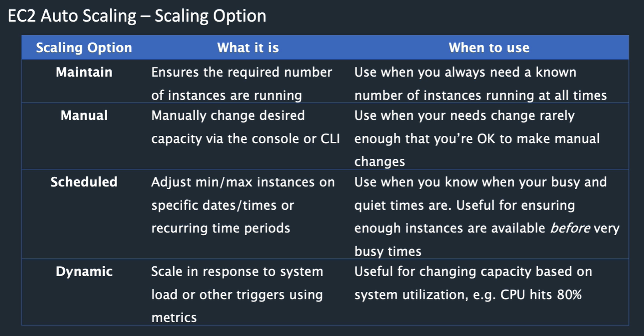Click "Useful for changing capacity based on" text

click(x=473, y=272)
